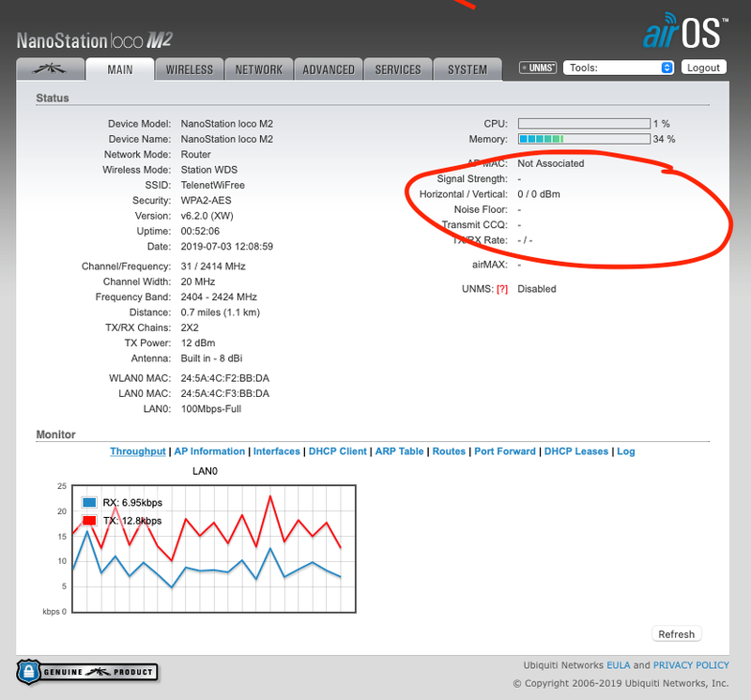Click the Network Mode value Router
This screenshot has height=700, width=751.
pos(195,155)
